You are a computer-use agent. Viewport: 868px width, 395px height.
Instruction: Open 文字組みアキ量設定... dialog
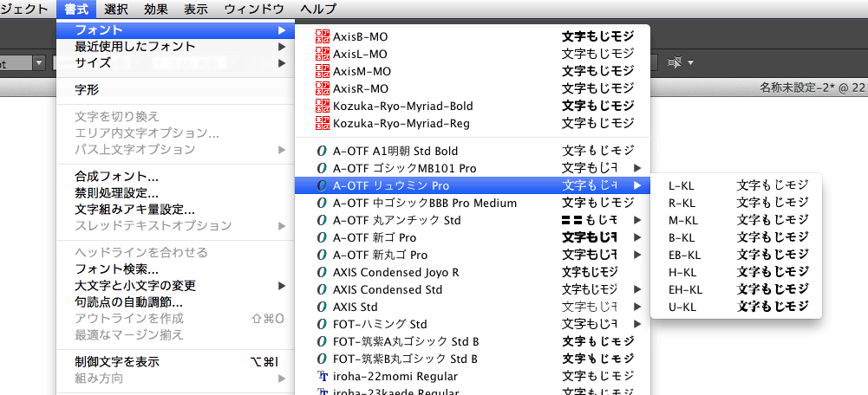tap(175, 210)
